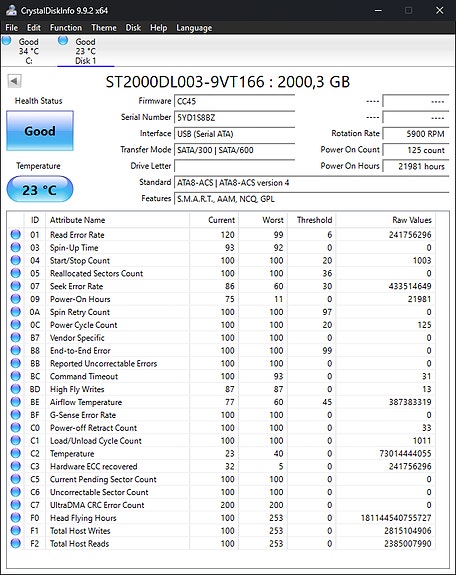
Task: Select the Head Flying Hours row
Action: [221, 518]
